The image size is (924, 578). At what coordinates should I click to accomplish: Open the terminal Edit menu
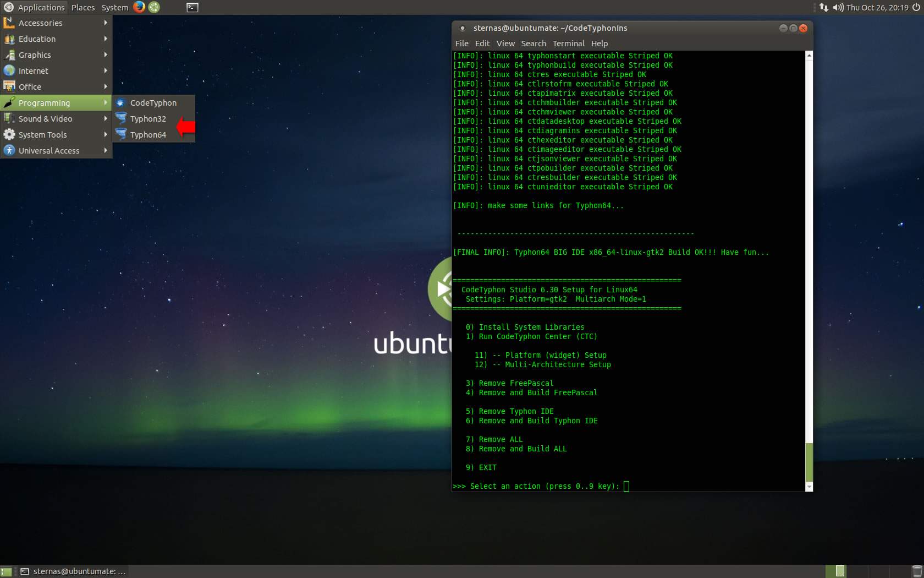click(x=482, y=43)
